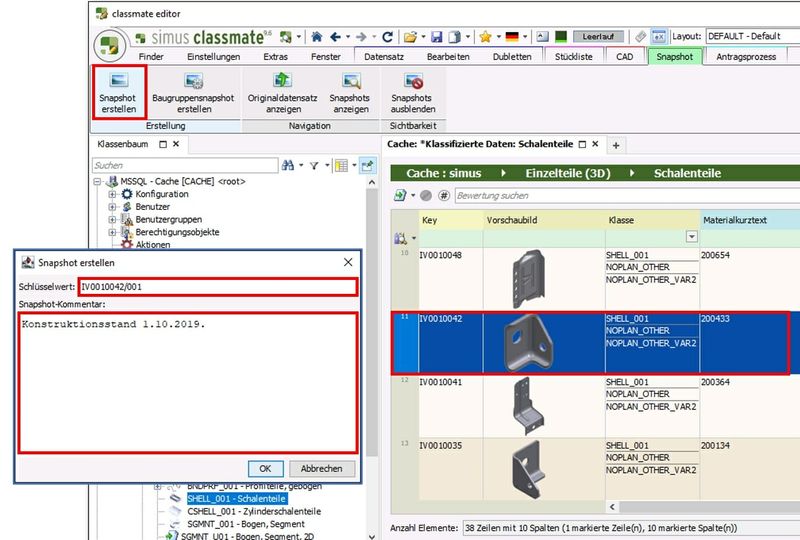
Task: Toggle the Leerlauf status button
Action: (x=598, y=37)
